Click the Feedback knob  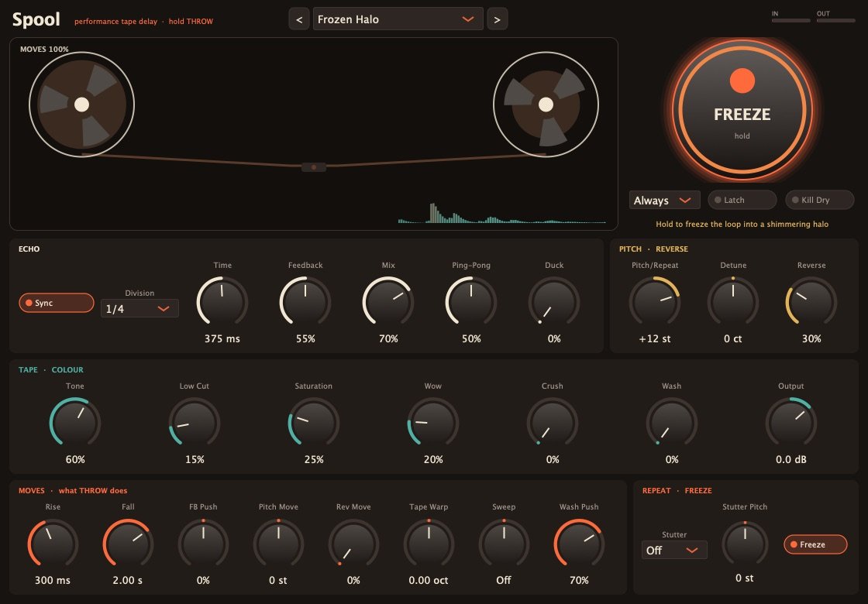(x=305, y=302)
